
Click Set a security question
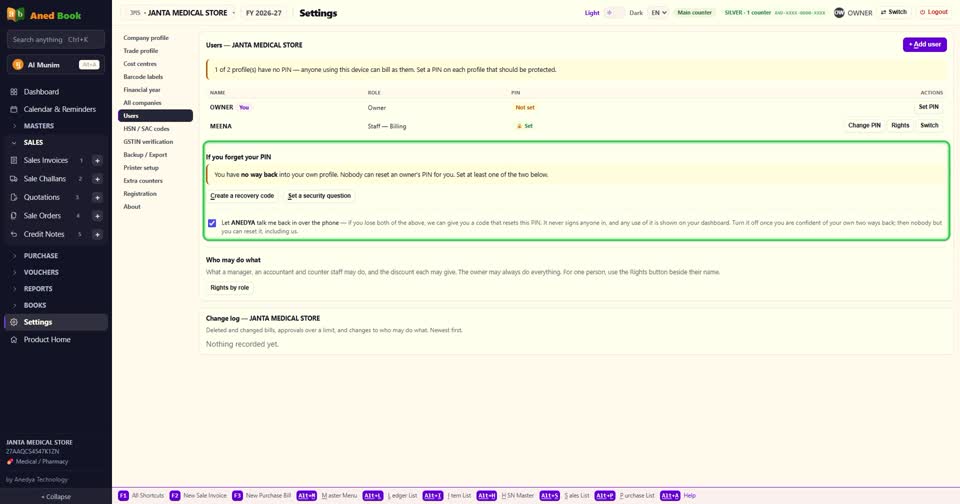point(319,196)
